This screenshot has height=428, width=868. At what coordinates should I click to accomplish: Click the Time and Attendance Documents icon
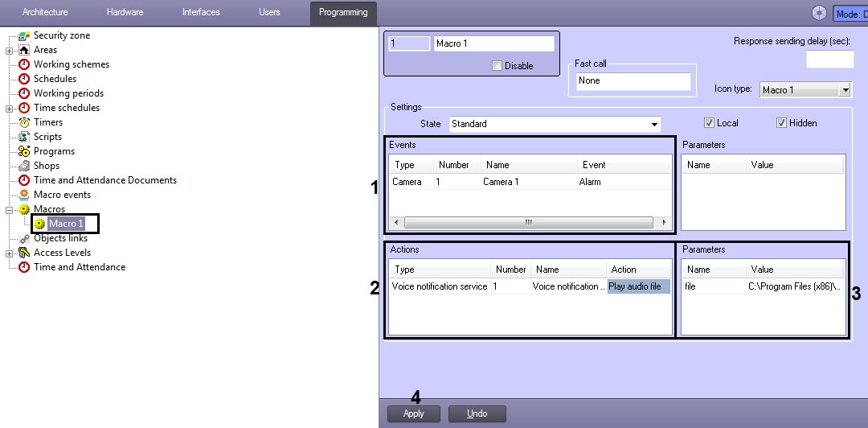24,179
